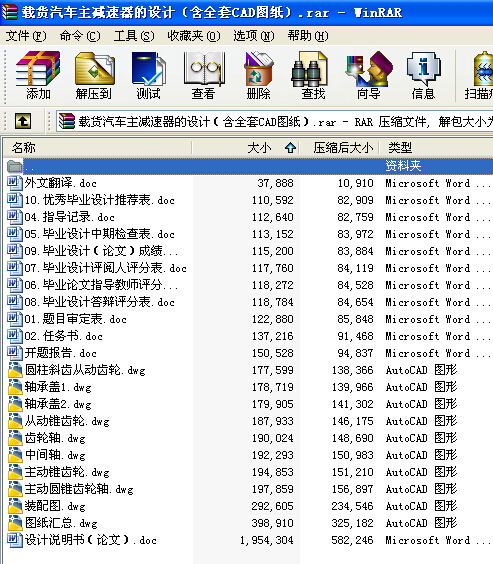Open the 文件(F) menu

(x=26, y=36)
